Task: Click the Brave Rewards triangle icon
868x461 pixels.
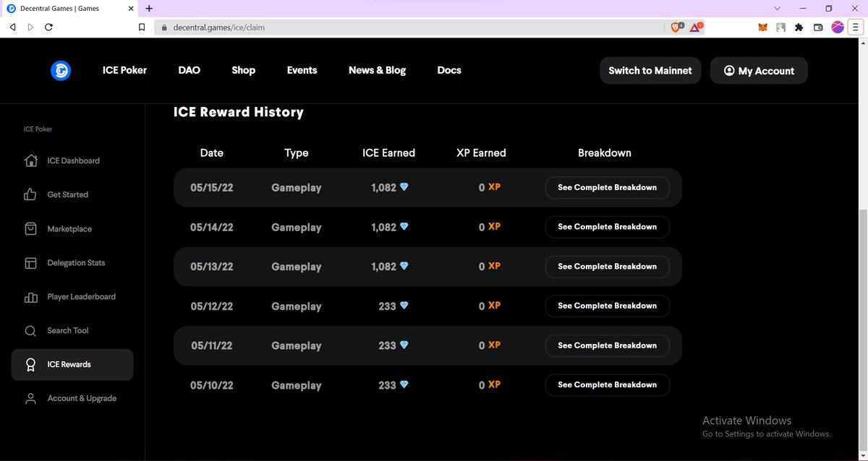Action: 696,27
